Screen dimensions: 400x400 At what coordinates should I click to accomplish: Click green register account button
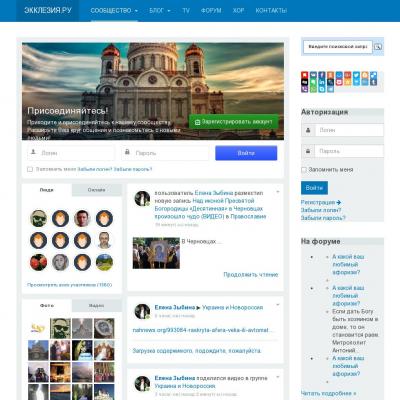(234, 122)
